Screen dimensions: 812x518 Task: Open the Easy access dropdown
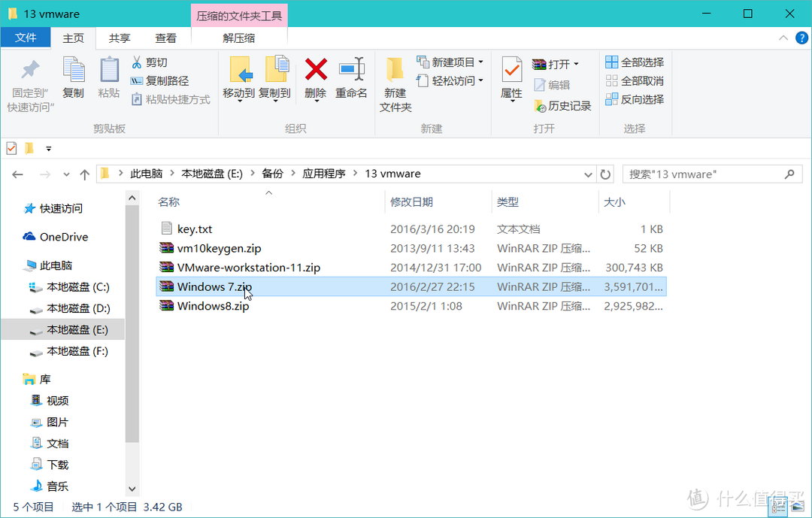450,80
